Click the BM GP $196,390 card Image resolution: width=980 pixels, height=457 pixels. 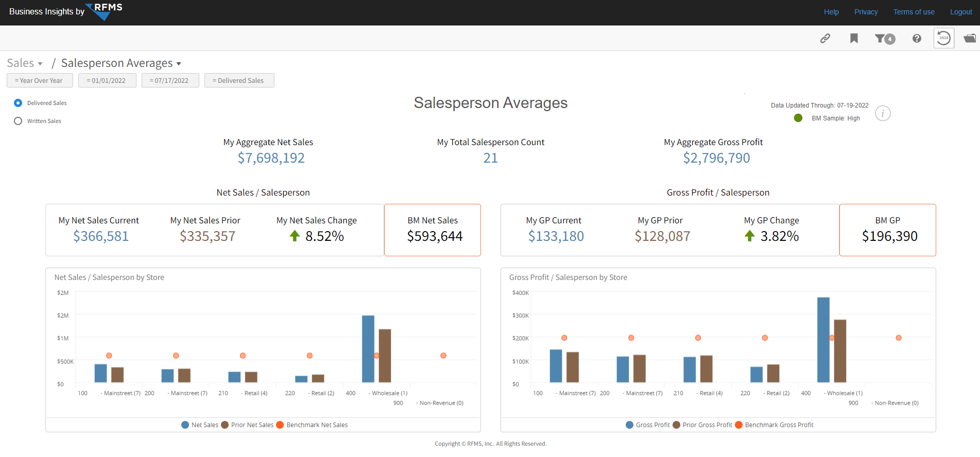pyautogui.click(x=888, y=230)
